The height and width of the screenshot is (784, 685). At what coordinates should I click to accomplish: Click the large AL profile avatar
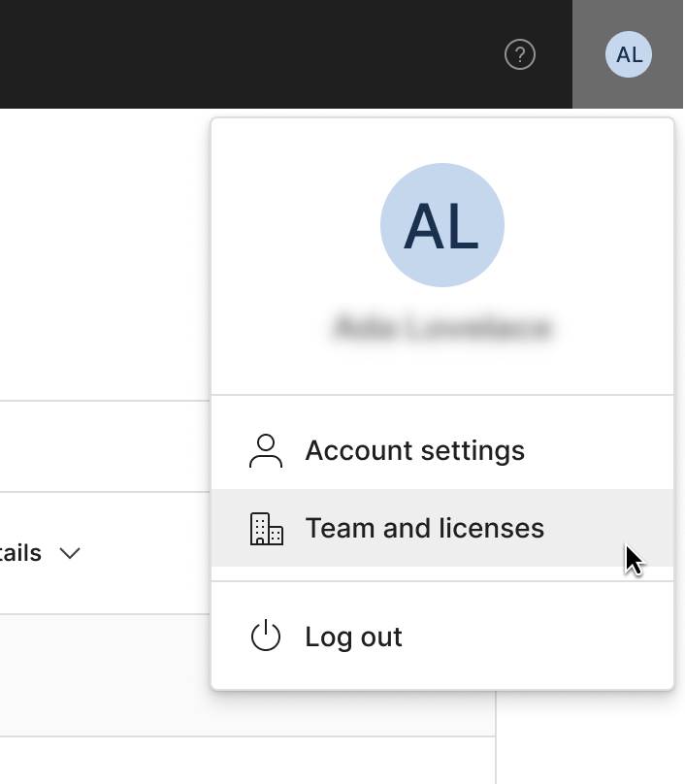point(442,225)
